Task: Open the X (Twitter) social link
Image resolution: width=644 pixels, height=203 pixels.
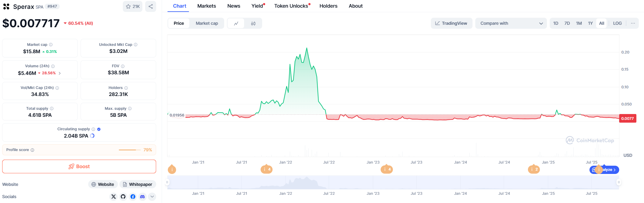Action: pyautogui.click(x=114, y=197)
